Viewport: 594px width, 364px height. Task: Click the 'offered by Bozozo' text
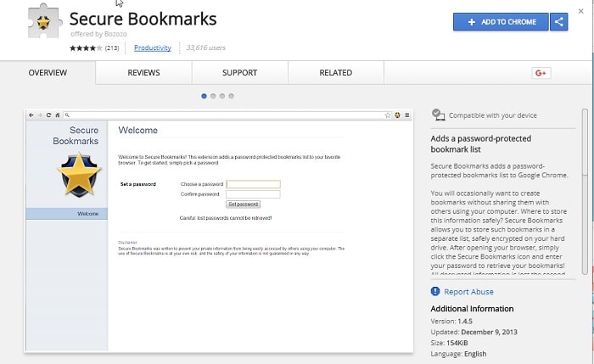(x=98, y=34)
